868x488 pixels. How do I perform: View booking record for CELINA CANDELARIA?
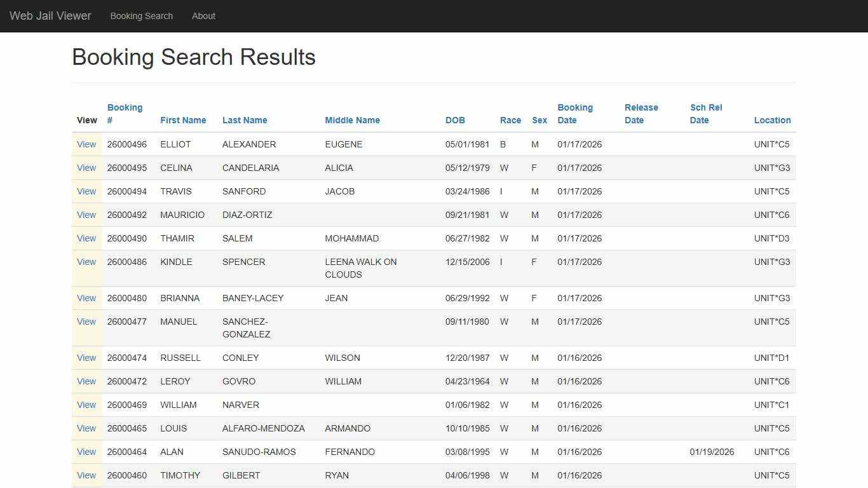(86, 168)
